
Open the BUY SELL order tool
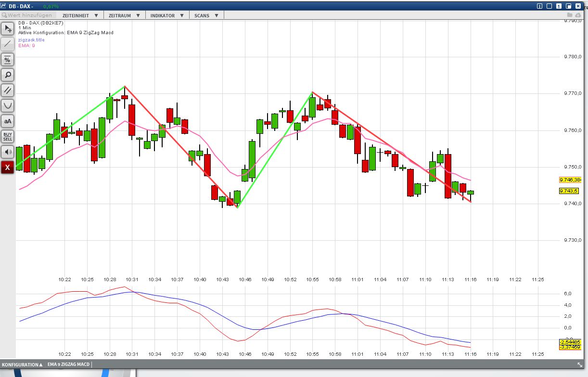(8, 137)
